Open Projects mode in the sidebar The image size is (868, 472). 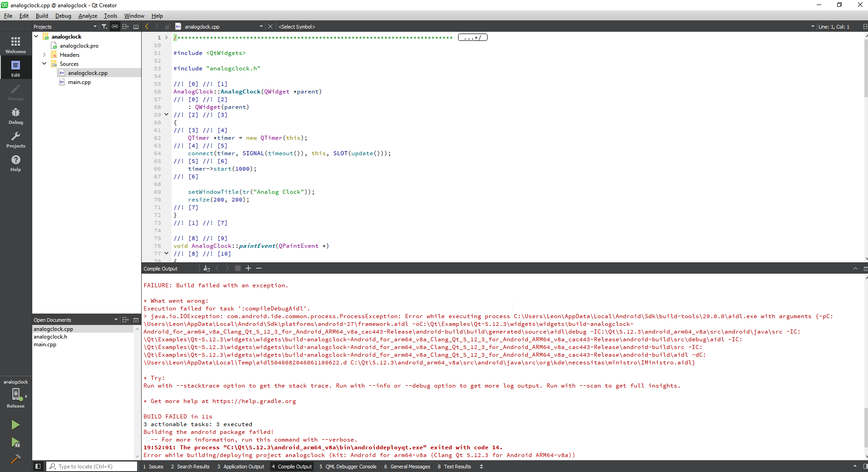coord(16,139)
